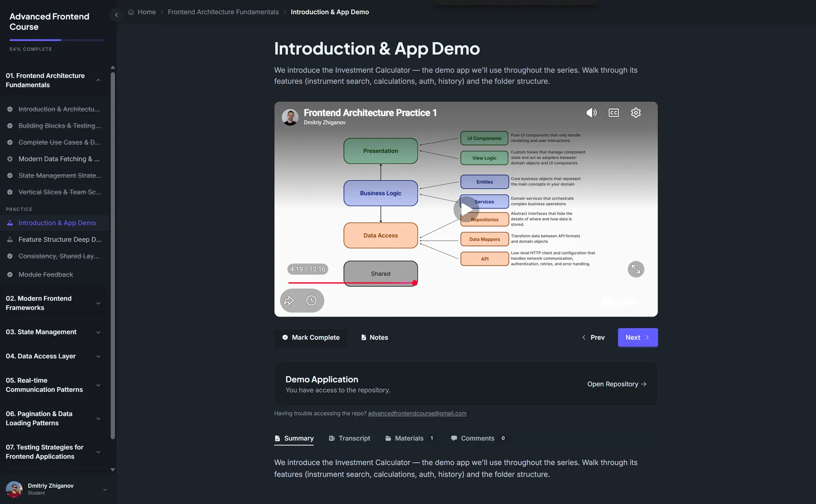Screen dimensions: 816x504
Task: Open the Materials tab
Action: 410,438
